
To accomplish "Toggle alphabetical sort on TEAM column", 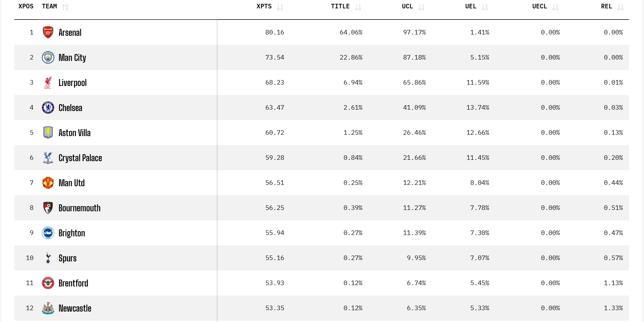I will tap(65, 7).
